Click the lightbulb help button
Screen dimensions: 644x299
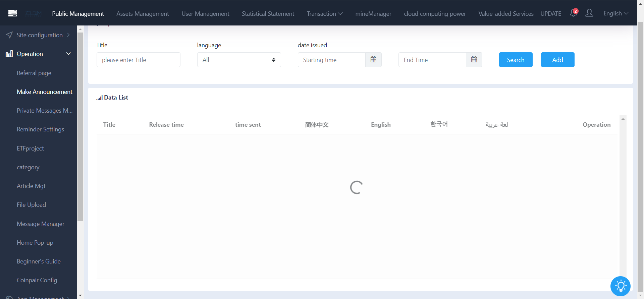coord(621,286)
